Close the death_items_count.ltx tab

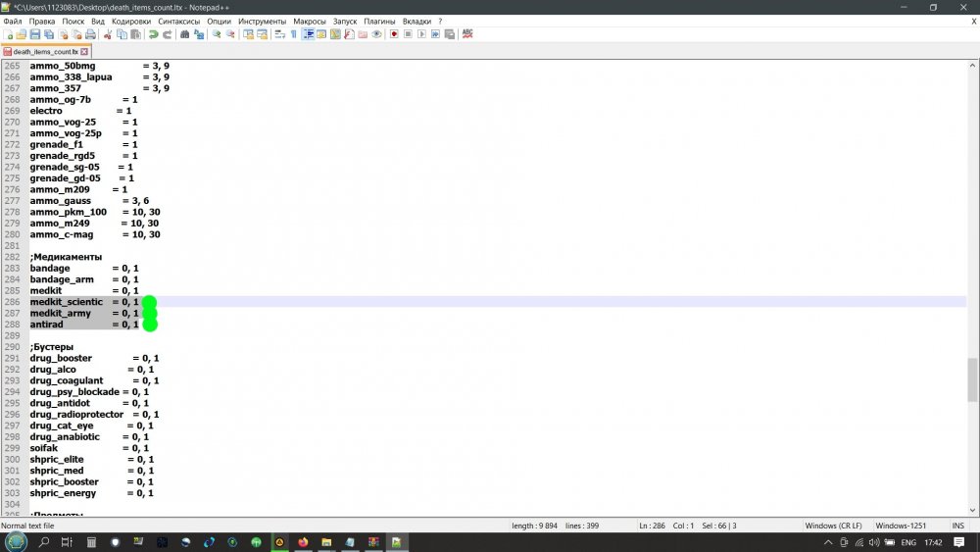(84, 51)
